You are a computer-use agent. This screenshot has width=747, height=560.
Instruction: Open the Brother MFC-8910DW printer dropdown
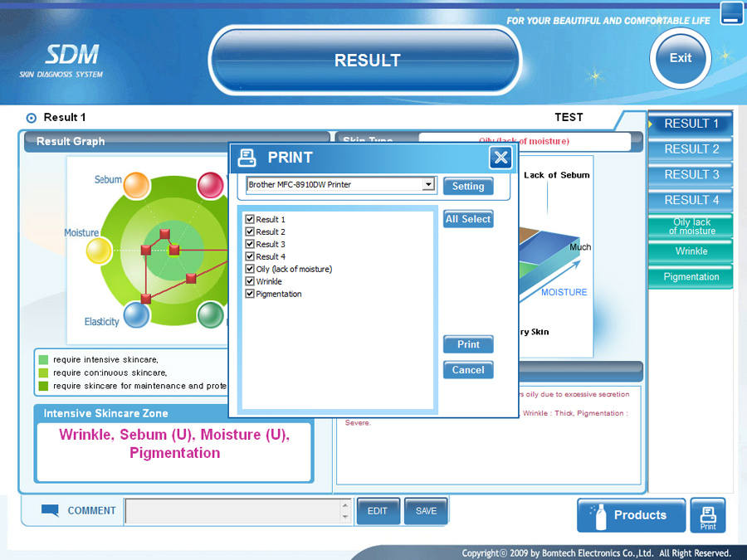pyautogui.click(x=428, y=185)
